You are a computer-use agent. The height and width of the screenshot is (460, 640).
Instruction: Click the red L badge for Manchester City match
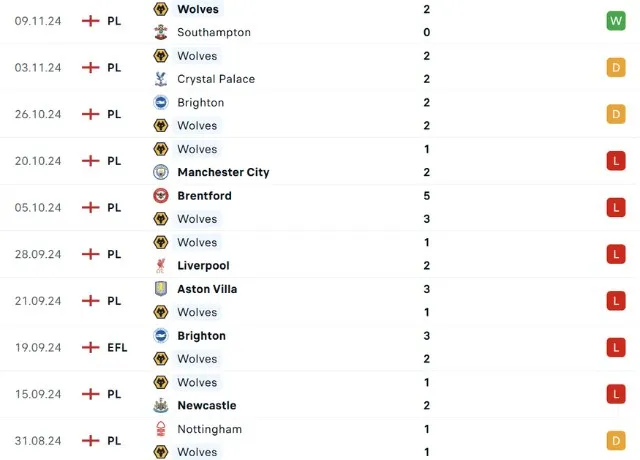pyautogui.click(x=615, y=161)
